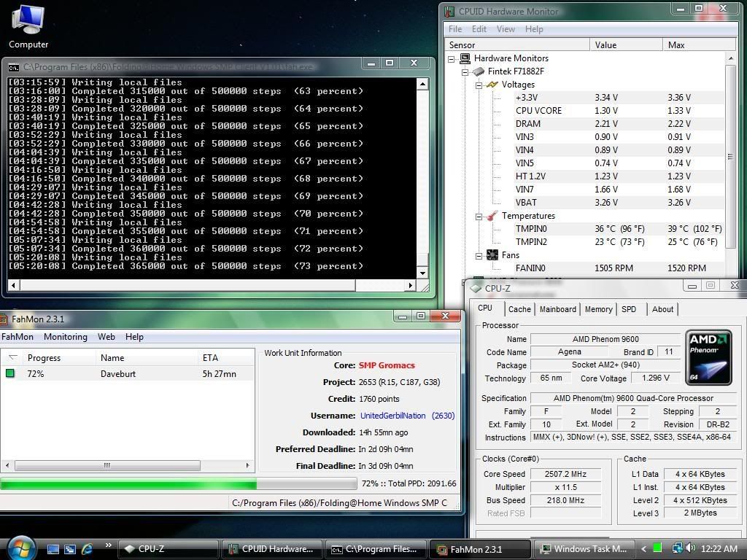Switch to CPUID Hardware Monitor on the taskbar
The image size is (747, 560).
click(272, 549)
